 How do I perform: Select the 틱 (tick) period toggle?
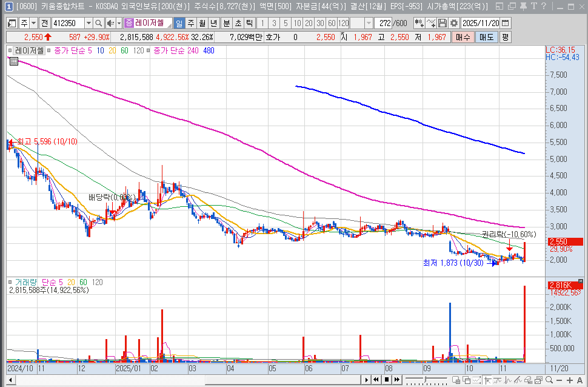coord(249,23)
